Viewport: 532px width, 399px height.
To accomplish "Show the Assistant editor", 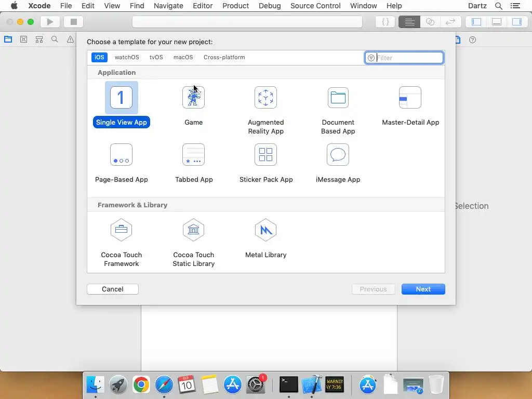I will pyautogui.click(x=430, y=22).
